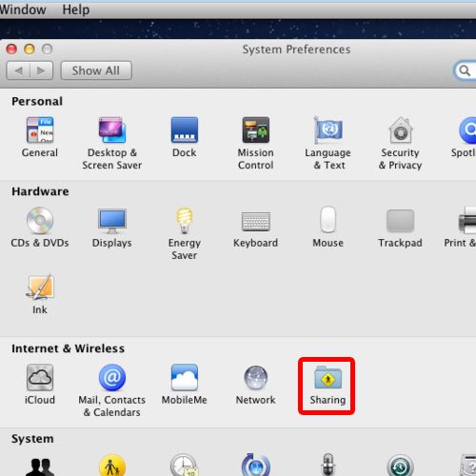The height and width of the screenshot is (476, 476).
Task: Open the Print & Scan printer icon
Action: [467, 220]
